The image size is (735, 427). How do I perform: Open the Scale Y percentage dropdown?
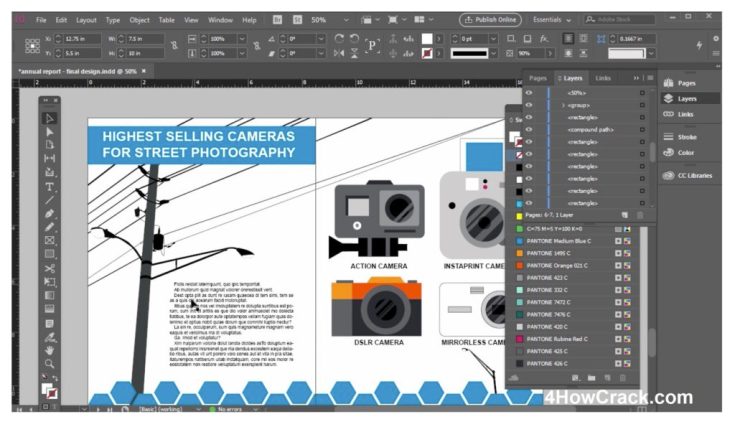pyautogui.click(x=242, y=53)
